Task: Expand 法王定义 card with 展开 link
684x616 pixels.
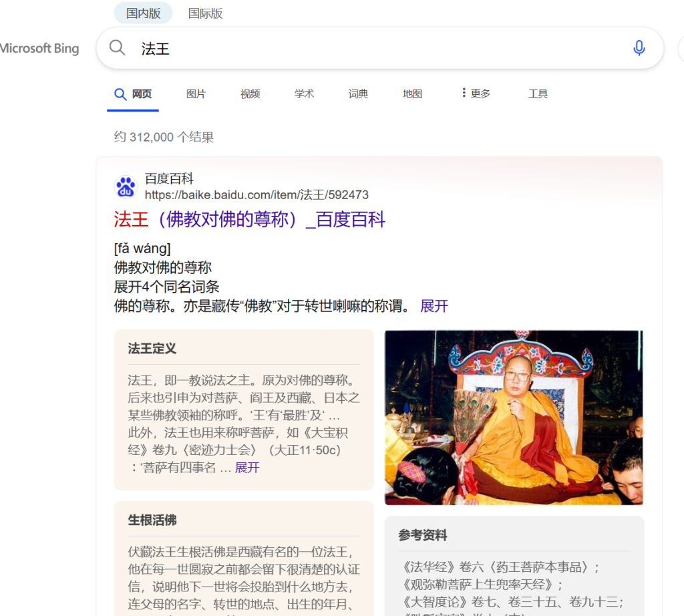Action: coord(247,468)
